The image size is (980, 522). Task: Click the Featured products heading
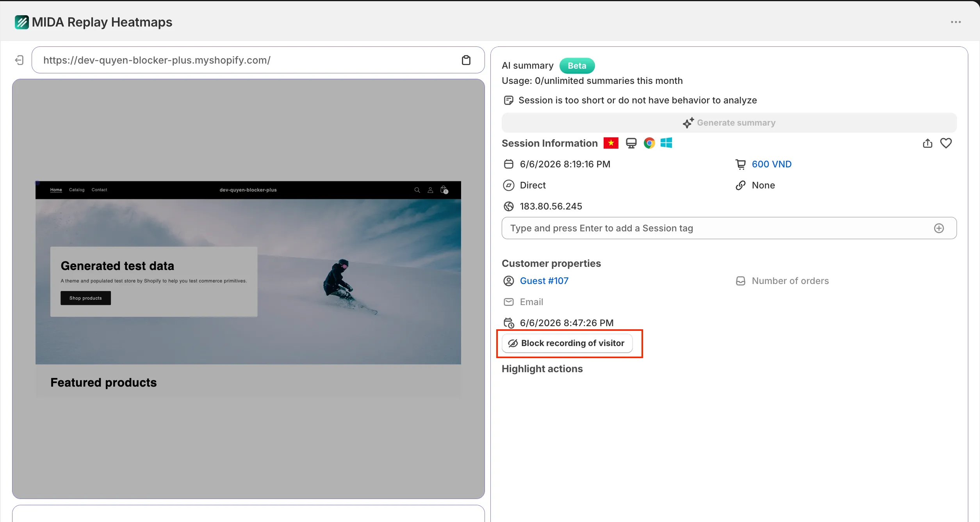point(103,383)
